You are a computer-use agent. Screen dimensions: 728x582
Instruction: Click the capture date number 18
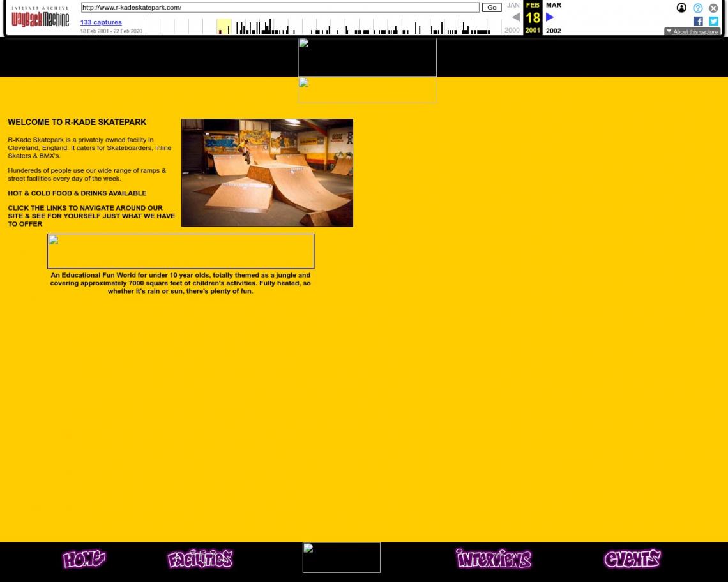coord(533,18)
